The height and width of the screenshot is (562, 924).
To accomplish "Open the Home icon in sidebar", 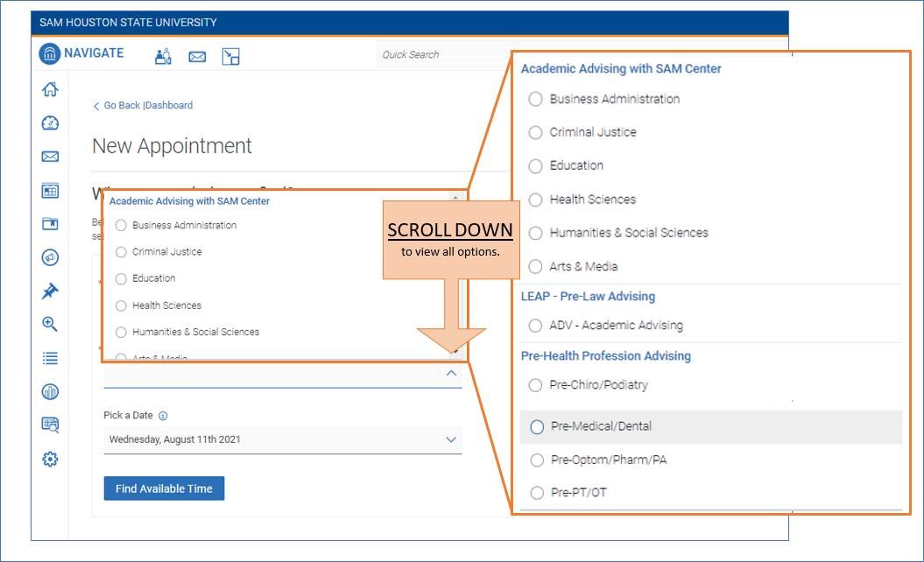I will point(50,89).
